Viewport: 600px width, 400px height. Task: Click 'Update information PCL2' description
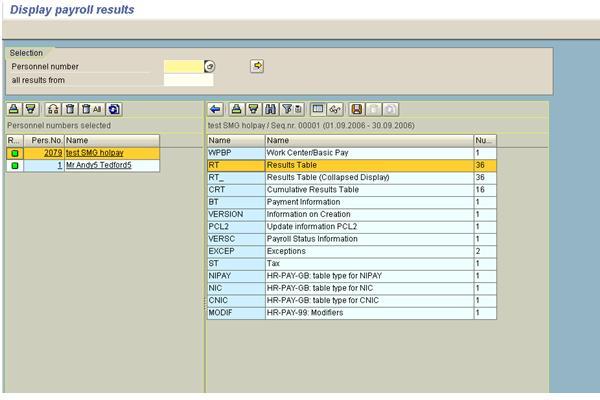click(312, 226)
